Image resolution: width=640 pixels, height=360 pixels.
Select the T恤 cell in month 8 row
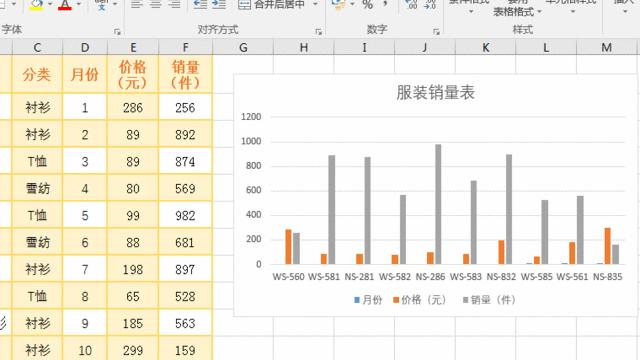pyautogui.click(x=37, y=296)
